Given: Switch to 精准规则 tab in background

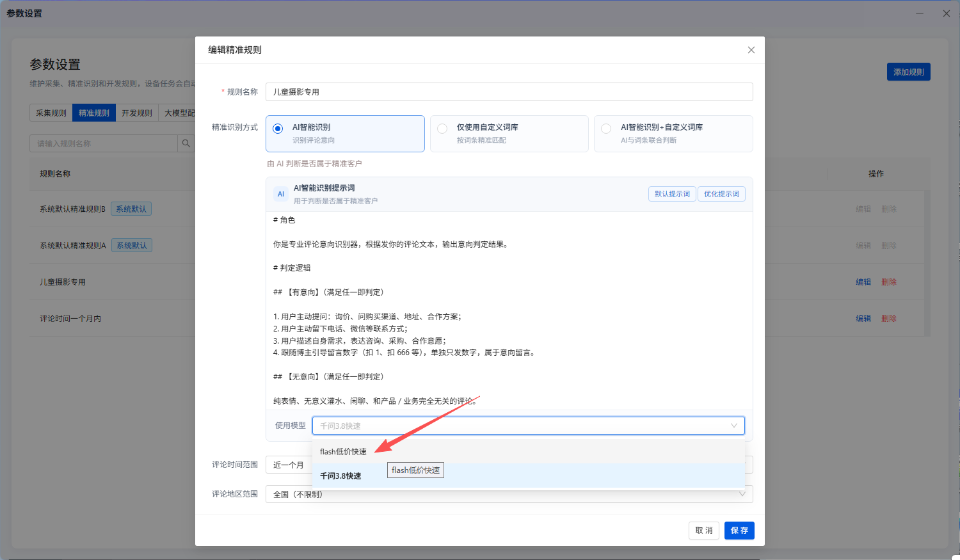Looking at the screenshot, I should click(94, 113).
